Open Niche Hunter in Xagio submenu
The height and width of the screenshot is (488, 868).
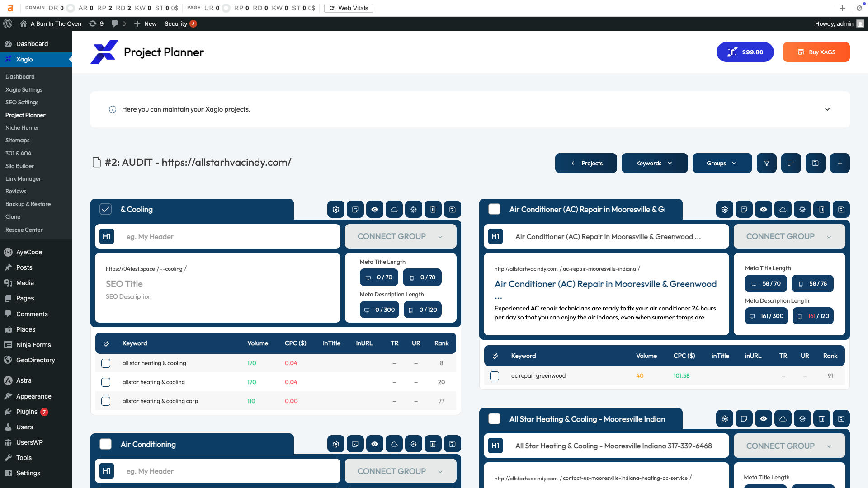pyautogui.click(x=22, y=128)
